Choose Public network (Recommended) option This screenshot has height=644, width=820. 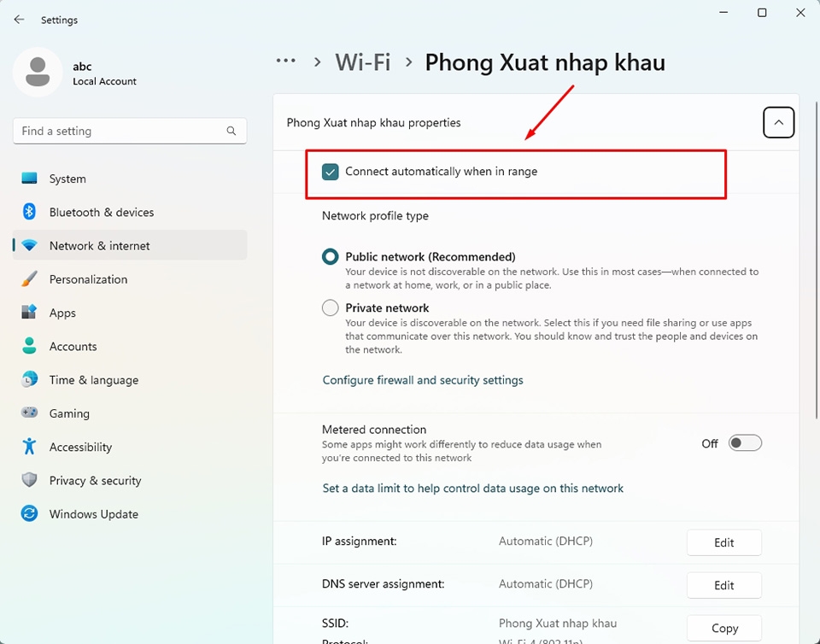[330, 255]
